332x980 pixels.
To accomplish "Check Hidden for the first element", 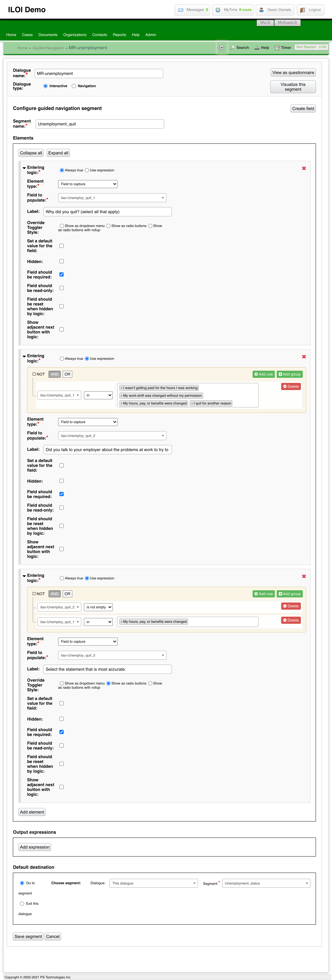I will pyautogui.click(x=62, y=261).
